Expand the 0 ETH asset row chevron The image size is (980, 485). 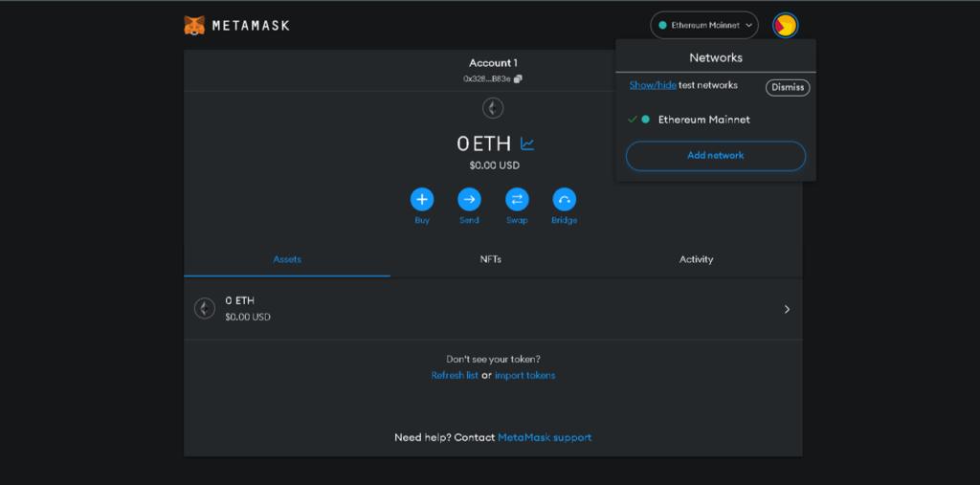pos(787,309)
